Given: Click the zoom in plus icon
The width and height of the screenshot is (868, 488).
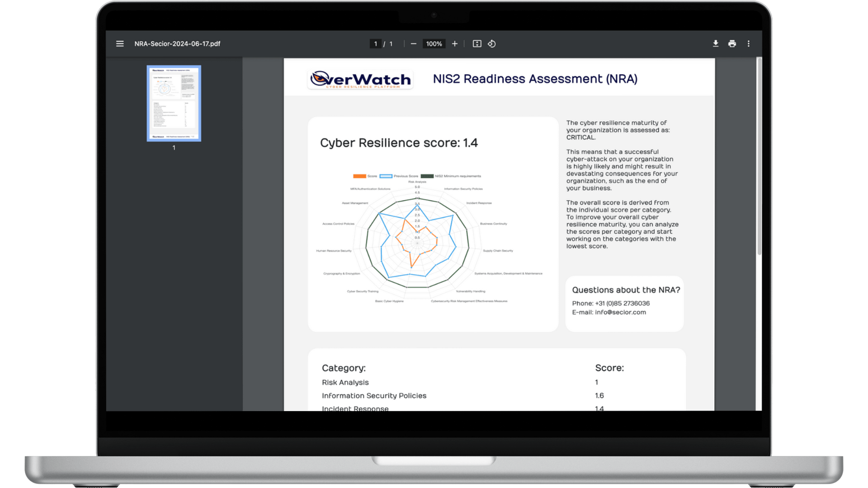Looking at the screenshot, I should click(x=454, y=44).
